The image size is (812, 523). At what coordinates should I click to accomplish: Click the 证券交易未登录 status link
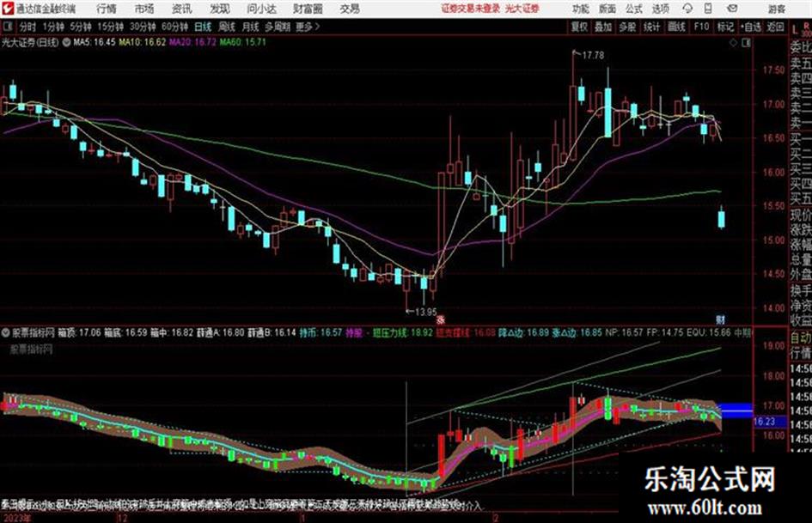(x=470, y=9)
